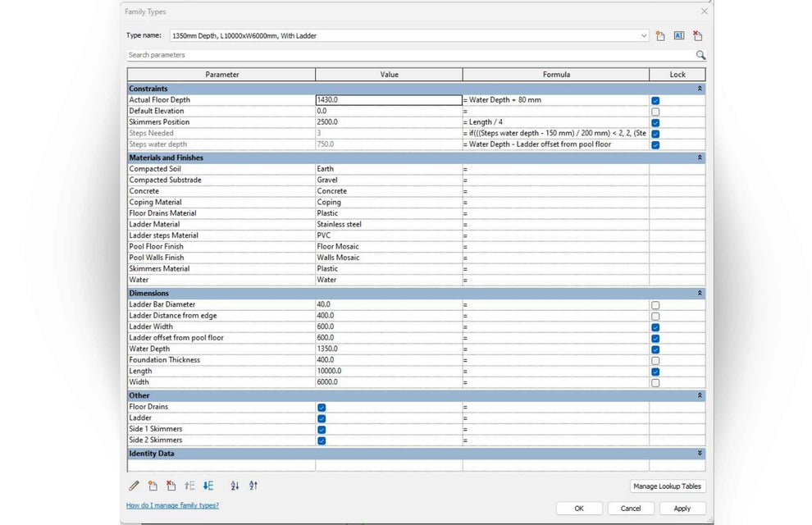
Task: Collapse the Constraints group
Action: click(x=700, y=89)
